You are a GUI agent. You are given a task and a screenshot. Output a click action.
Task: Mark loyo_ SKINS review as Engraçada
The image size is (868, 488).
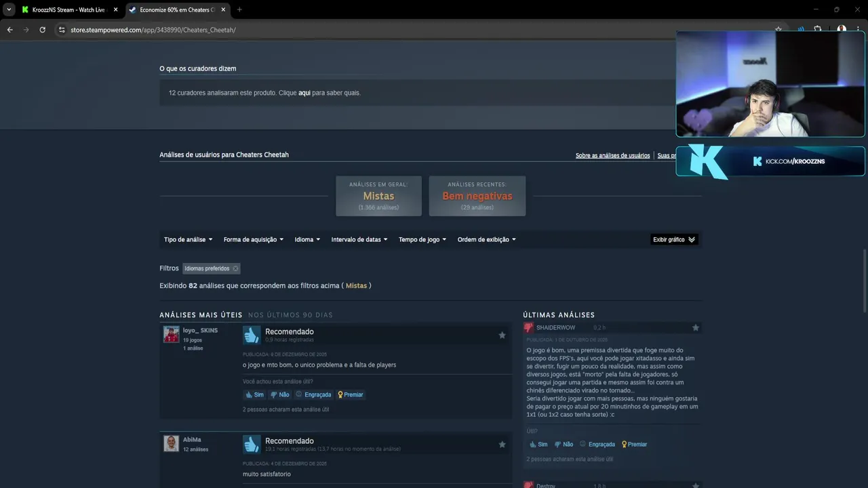313,394
